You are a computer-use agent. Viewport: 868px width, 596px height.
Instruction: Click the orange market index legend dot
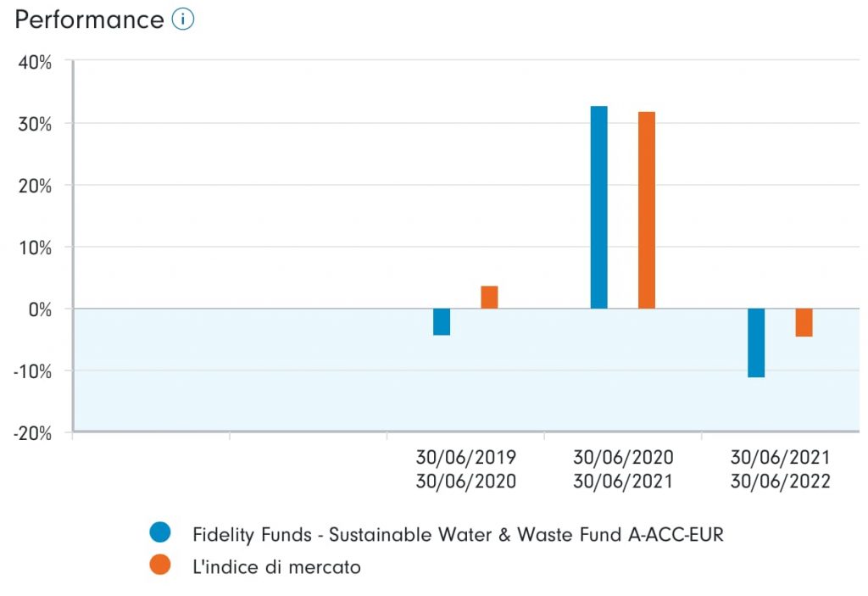pos(159,565)
